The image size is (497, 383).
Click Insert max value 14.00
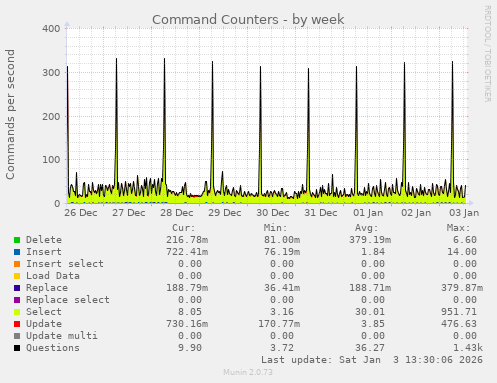(x=462, y=252)
